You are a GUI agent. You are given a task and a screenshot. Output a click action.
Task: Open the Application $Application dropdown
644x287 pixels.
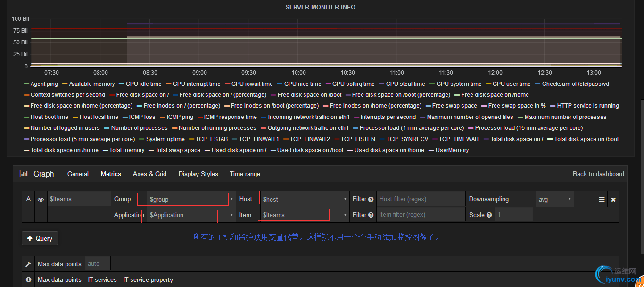tap(190, 215)
